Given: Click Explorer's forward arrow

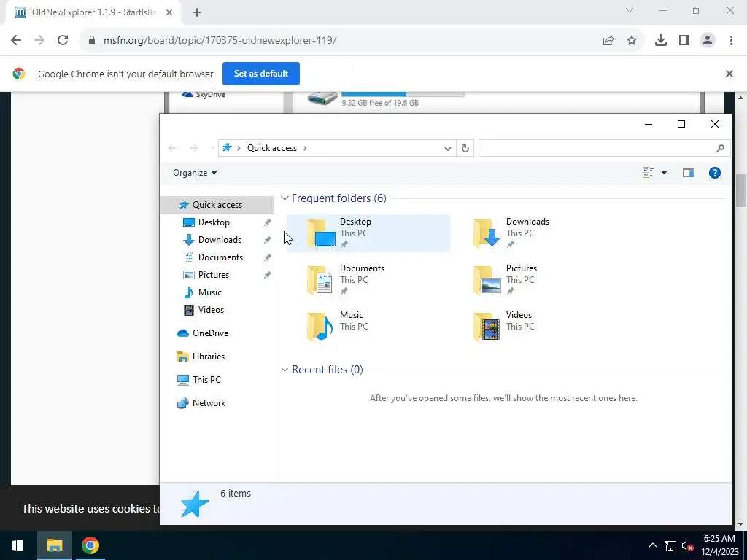Looking at the screenshot, I should (193, 148).
